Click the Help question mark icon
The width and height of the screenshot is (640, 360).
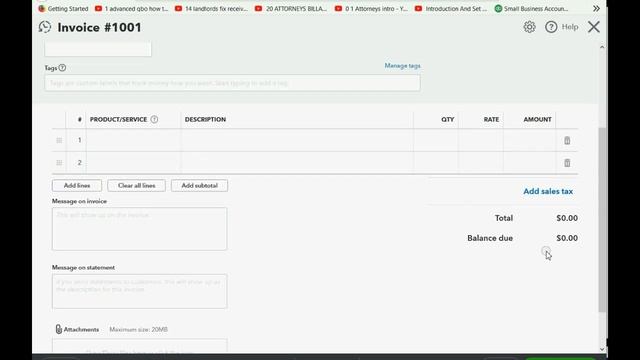point(551,27)
